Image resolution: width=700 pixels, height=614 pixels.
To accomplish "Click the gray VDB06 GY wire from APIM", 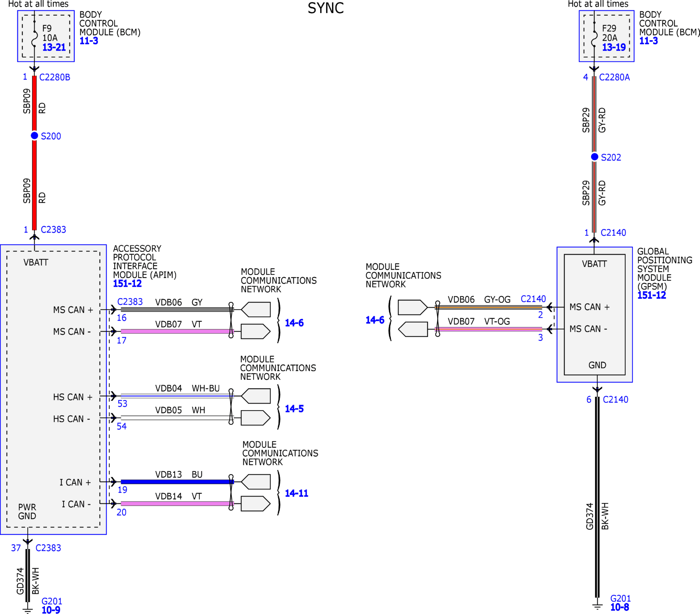I will 177,309.
